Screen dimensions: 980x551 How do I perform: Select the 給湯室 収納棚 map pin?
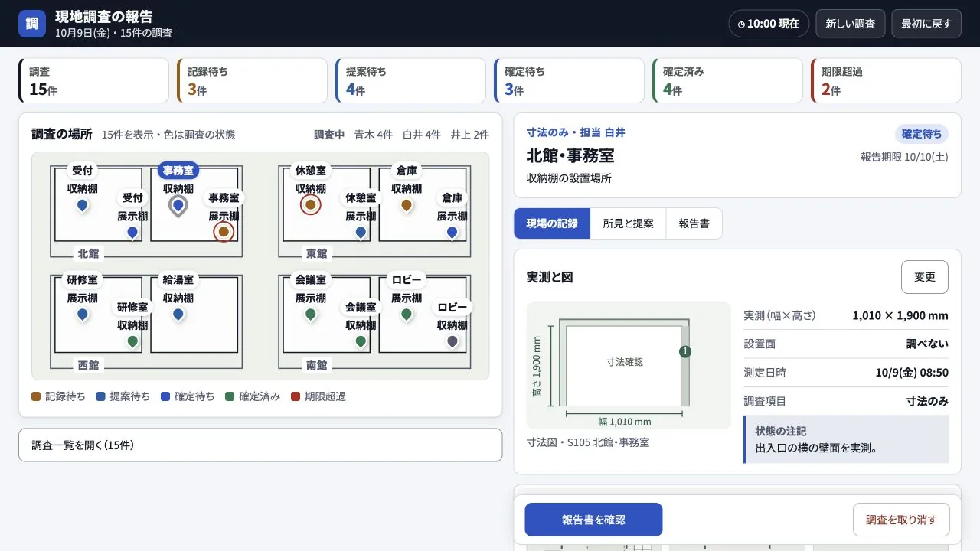[178, 315]
